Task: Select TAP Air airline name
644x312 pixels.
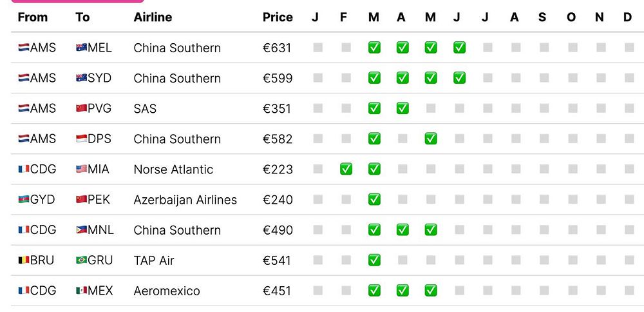Action: click(x=154, y=261)
